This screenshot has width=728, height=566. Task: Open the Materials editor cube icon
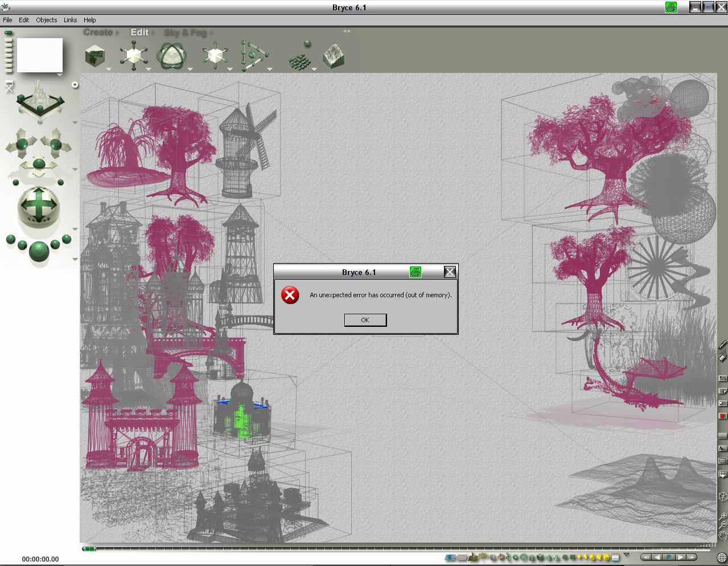[95, 56]
